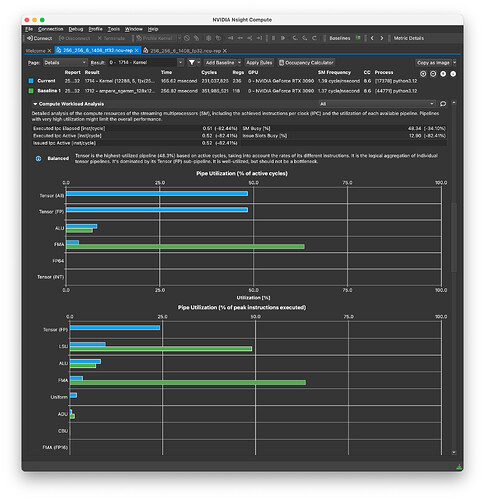This screenshot has height=500, width=485.
Task: Switch to the 256_256_6_1408_fp32.ncu-rep tab
Action: [x=186, y=51]
